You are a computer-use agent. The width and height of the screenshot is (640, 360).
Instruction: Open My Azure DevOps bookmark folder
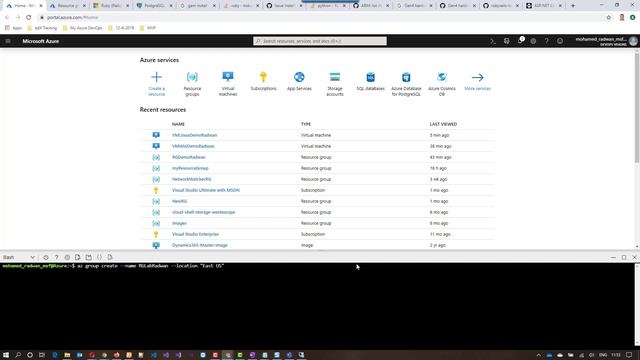tap(82, 28)
